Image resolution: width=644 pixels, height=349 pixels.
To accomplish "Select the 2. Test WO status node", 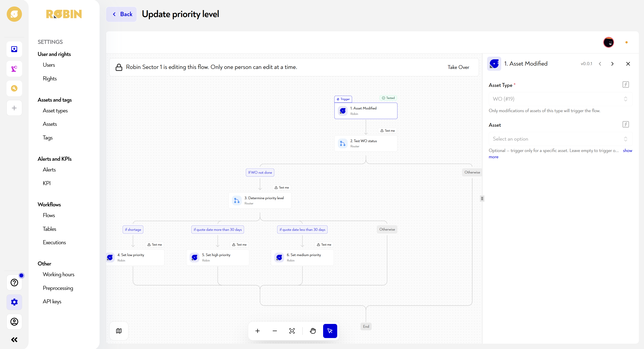I will point(366,143).
